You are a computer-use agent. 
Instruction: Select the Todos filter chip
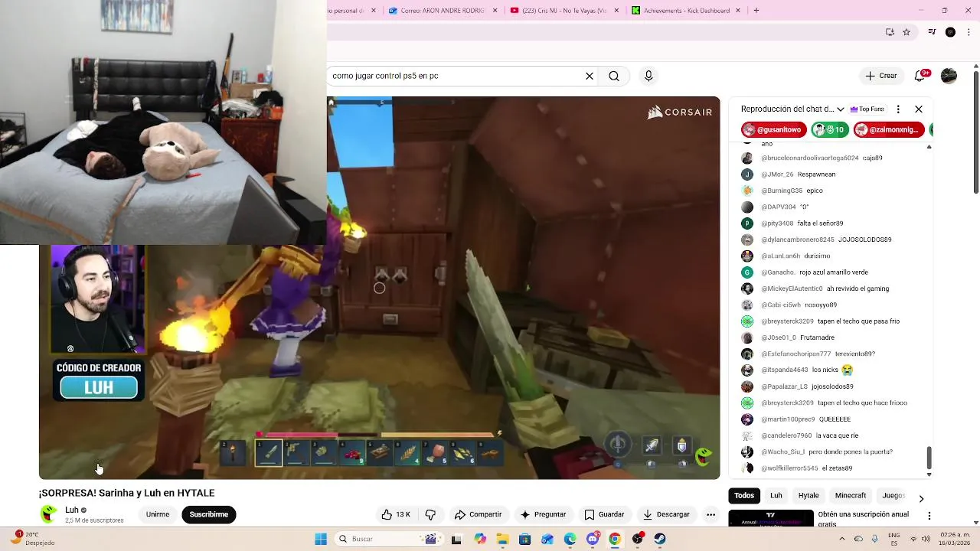(744, 496)
